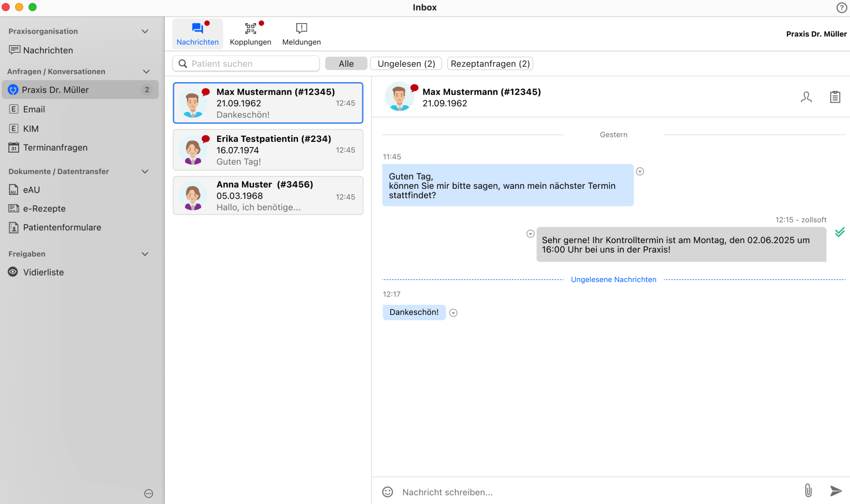Click the Praxis Dr. Müller shield icon
The image size is (850, 504).
tap(13, 90)
